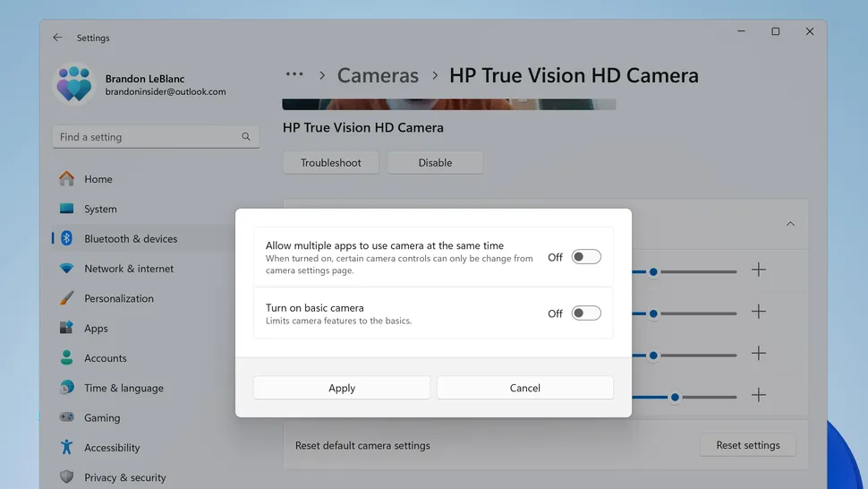Open the breadcrumb ellipsis menu
Screen dimensions: 868x489
294,75
